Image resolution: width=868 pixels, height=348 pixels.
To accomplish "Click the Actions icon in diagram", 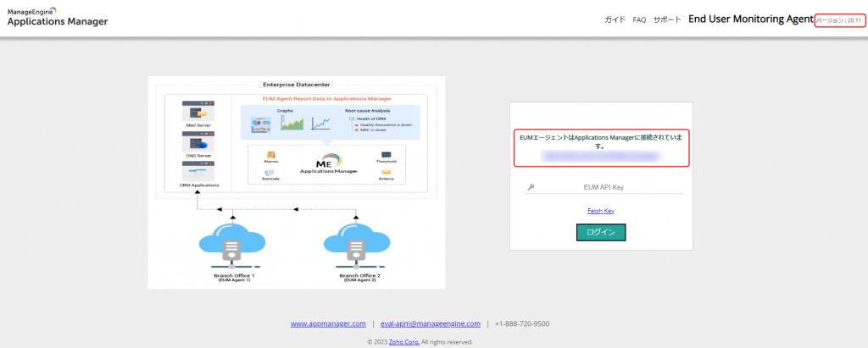I will [x=386, y=173].
